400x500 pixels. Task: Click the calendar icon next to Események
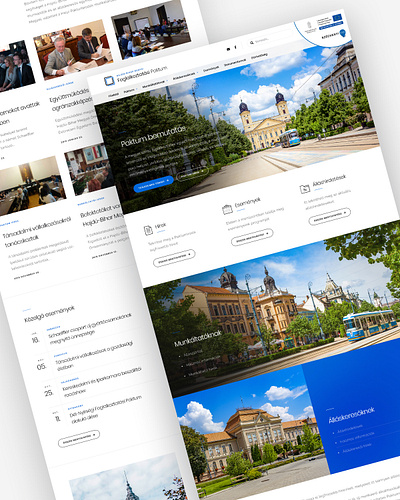click(x=227, y=209)
